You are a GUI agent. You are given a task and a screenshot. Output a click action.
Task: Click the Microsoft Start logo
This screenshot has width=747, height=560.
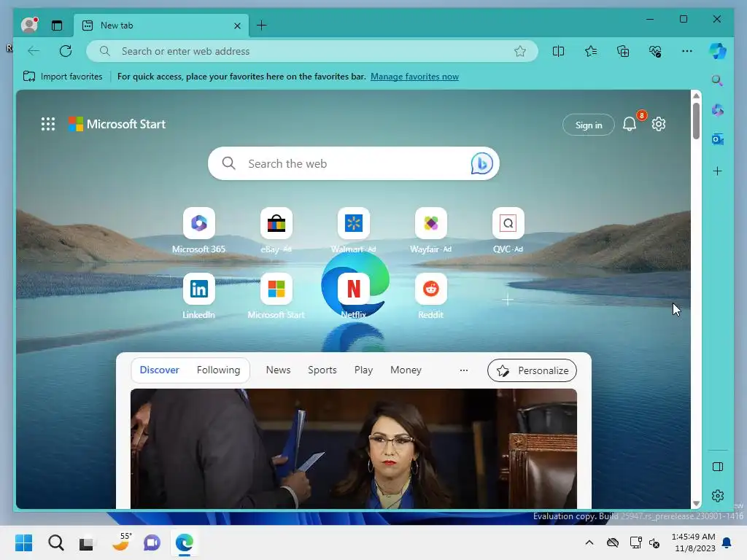coord(117,124)
